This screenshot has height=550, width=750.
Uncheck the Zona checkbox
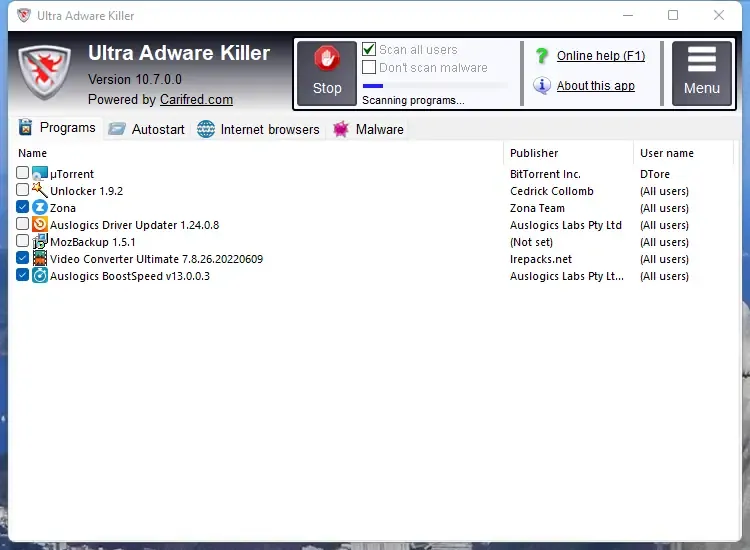(x=22, y=207)
